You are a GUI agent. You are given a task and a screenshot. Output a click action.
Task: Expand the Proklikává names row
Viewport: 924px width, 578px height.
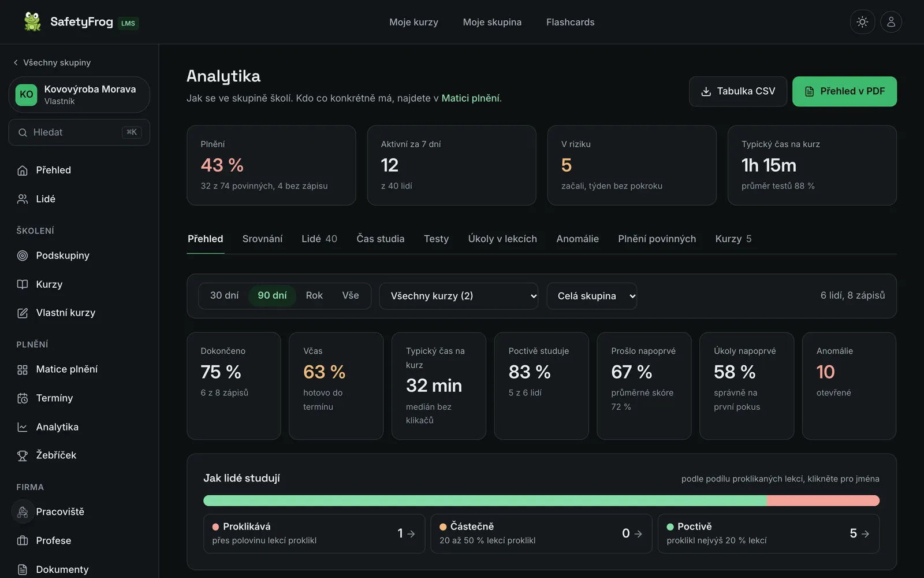314,533
